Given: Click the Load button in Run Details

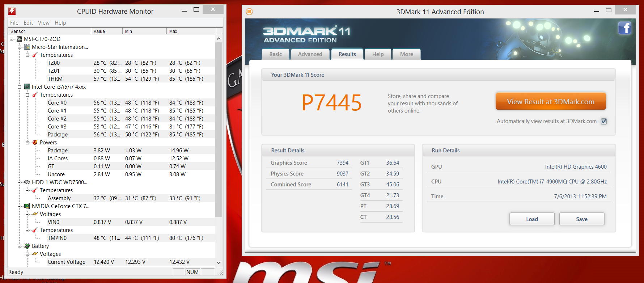Looking at the screenshot, I should coord(532,219).
